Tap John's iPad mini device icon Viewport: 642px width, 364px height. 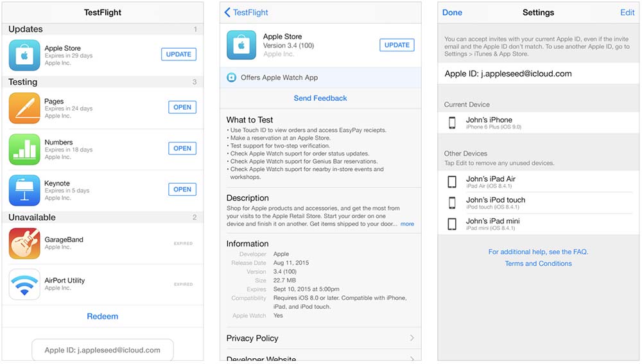452,224
